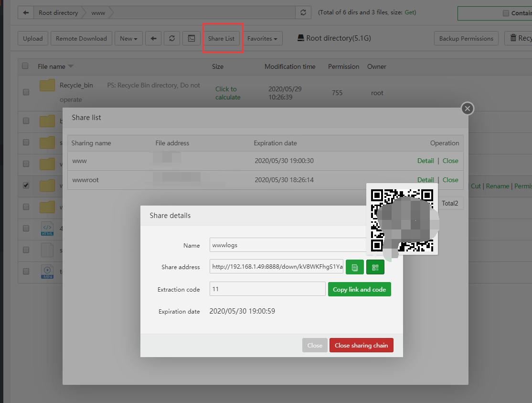This screenshot has height=403, width=532.
Task: Click the red Close sharing chain button
Action: [361, 346]
